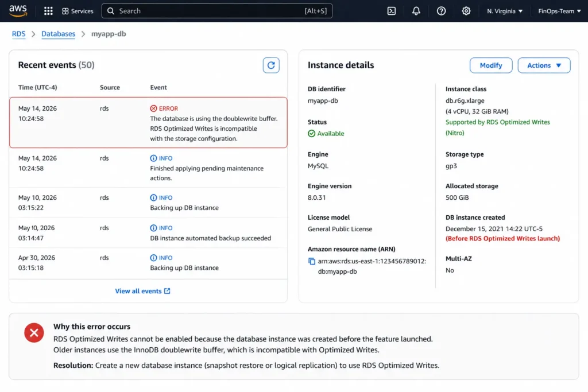The width and height of the screenshot is (588, 392).
Task: Launch the CloudShell terminal icon
Action: click(391, 11)
